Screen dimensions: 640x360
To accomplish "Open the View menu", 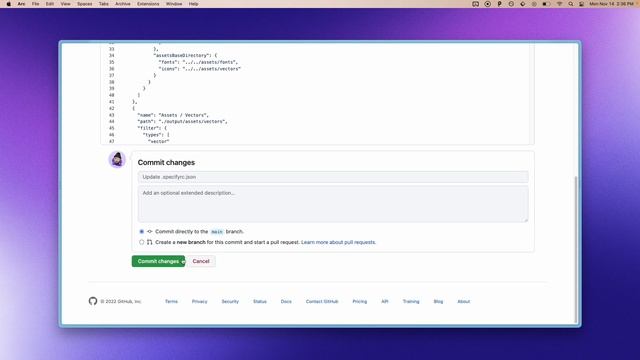I will tap(65, 4).
